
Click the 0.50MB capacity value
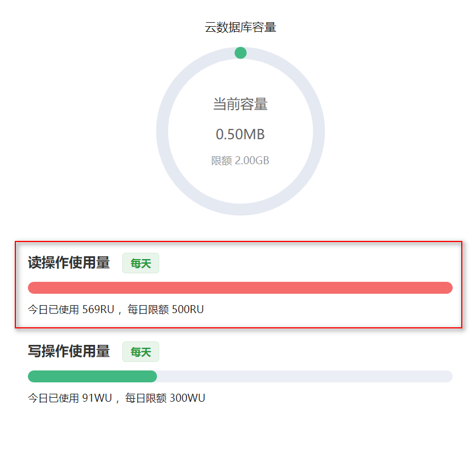click(x=240, y=135)
